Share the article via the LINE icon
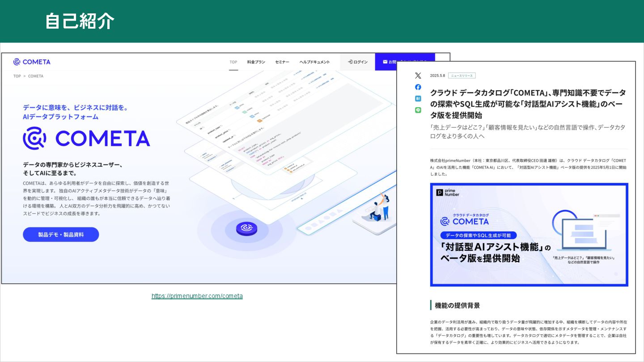 [x=418, y=110]
